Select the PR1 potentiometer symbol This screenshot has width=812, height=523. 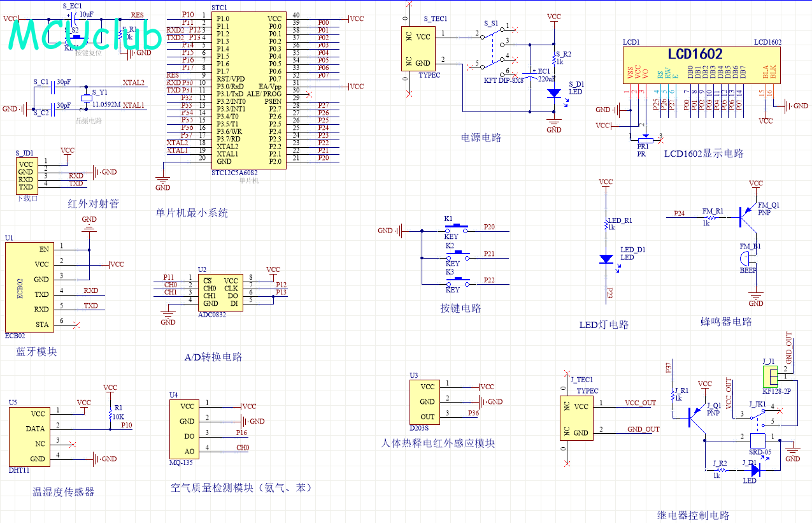646,140
